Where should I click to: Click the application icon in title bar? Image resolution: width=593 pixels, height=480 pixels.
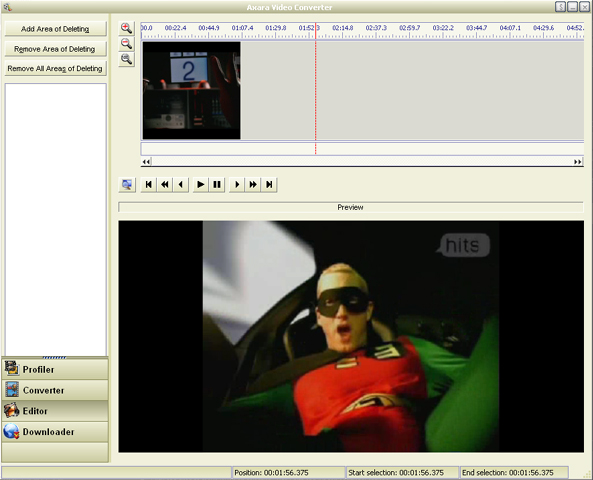pos(7,7)
